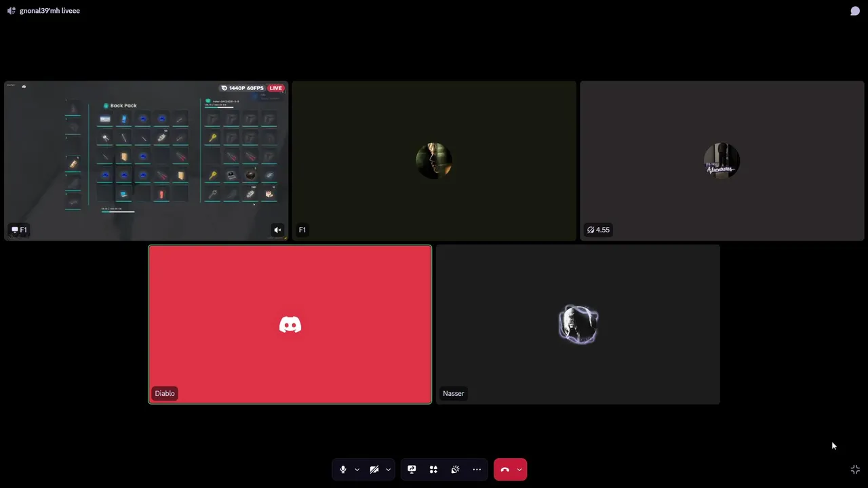This screenshot has height=488, width=868.
Task: Share your screen
Action: [x=412, y=470]
